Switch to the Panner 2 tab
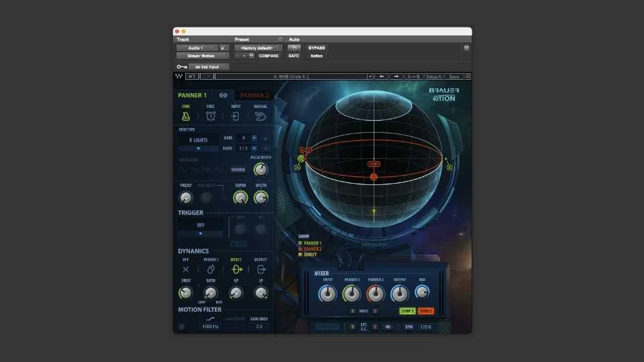The height and width of the screenshot is (362, 644). (x=255, y=95)
